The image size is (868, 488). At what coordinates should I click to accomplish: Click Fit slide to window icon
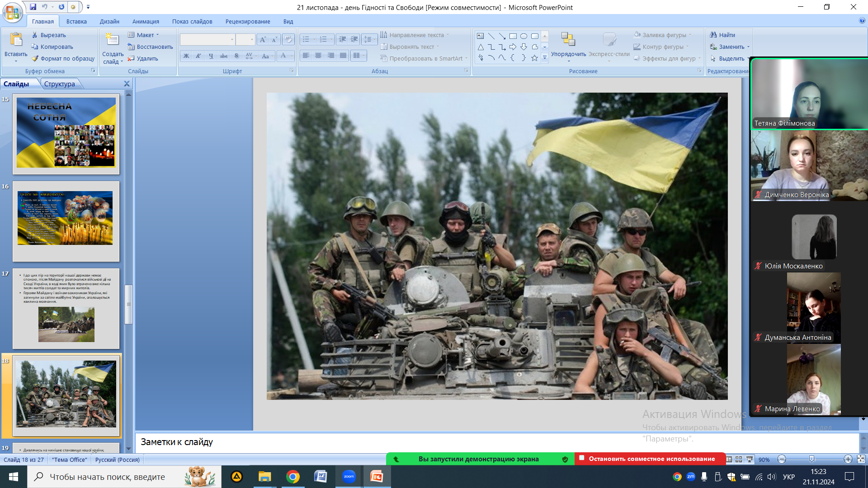pyautogui.click(x=861, y=459)
